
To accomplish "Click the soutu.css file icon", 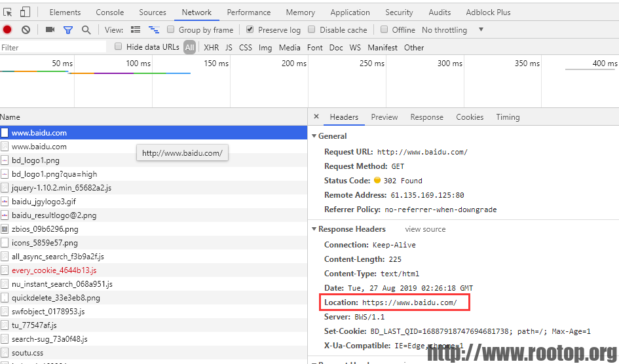I will tap(5, 353).
